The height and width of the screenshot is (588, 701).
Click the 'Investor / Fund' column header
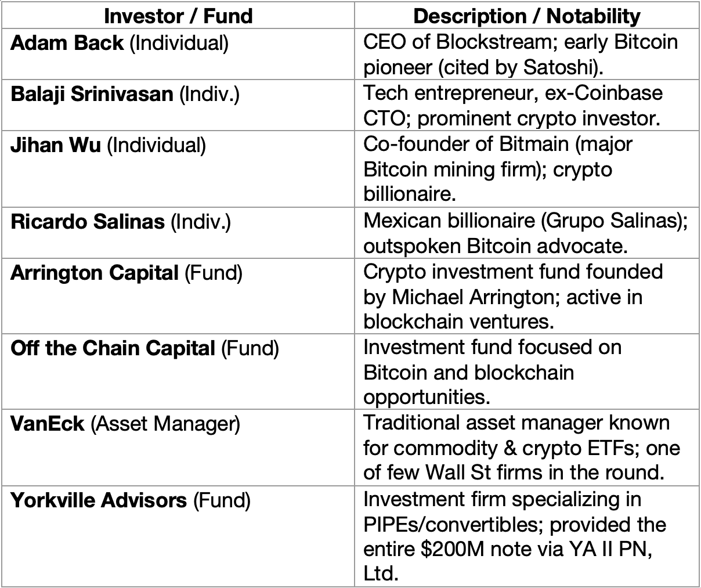178,16
